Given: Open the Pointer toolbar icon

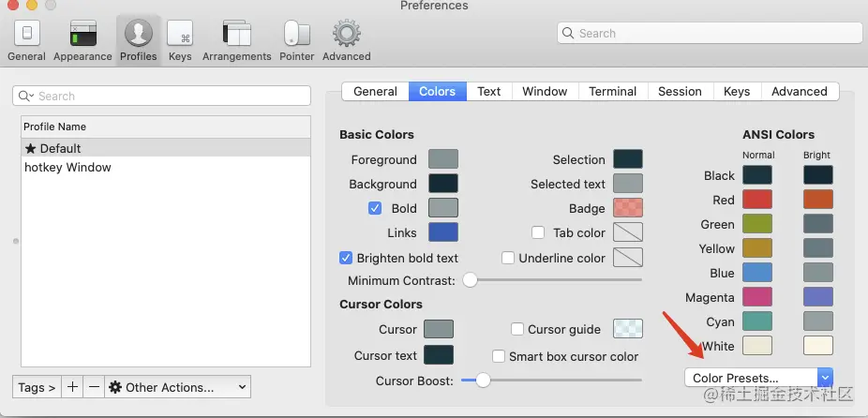Looking at the screenshot, I should [x=297, y=33].
